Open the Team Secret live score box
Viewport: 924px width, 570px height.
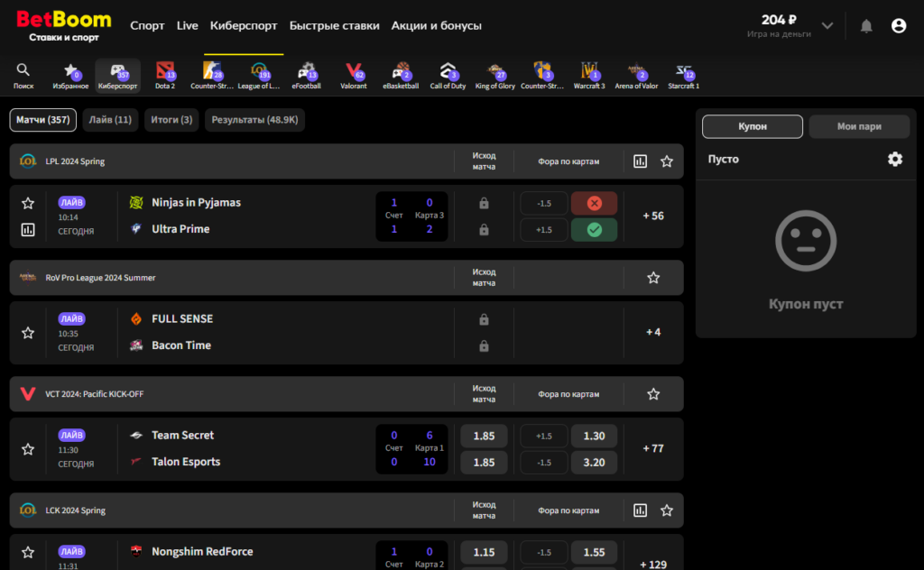[x=411, y=449]
